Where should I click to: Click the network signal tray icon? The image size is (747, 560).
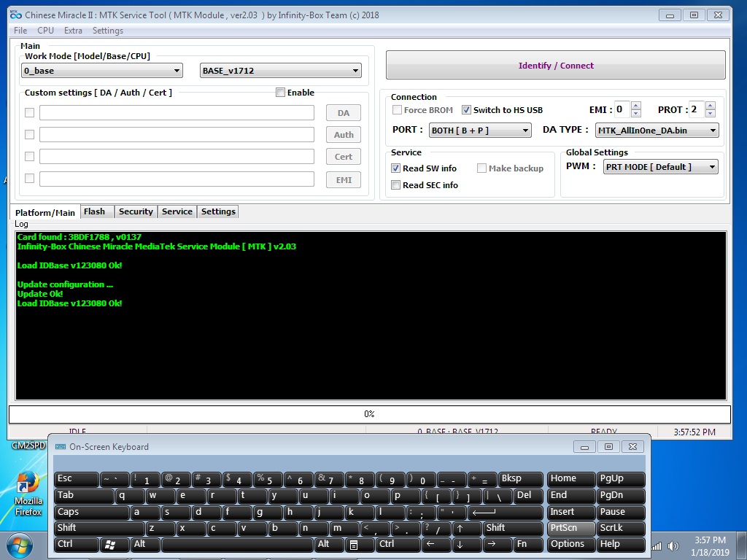(657, 546)
